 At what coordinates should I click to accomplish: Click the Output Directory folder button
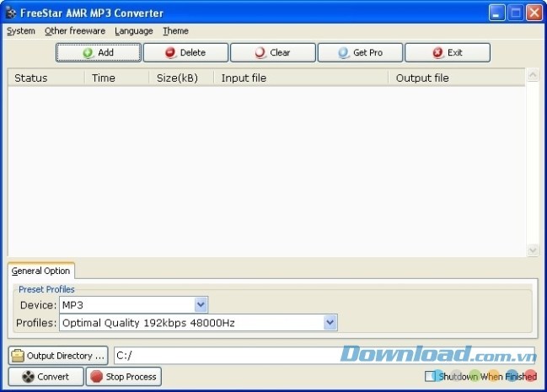coord(58,356)
